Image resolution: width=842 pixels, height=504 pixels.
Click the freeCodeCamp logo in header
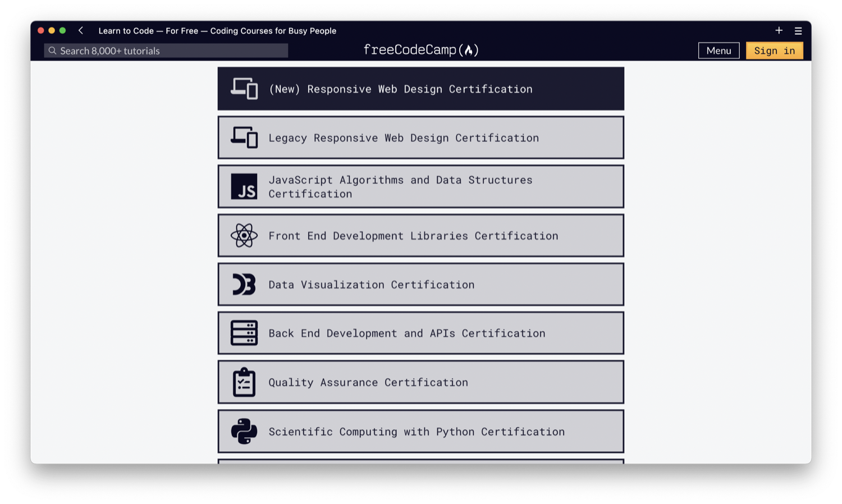tap(421, 50)
